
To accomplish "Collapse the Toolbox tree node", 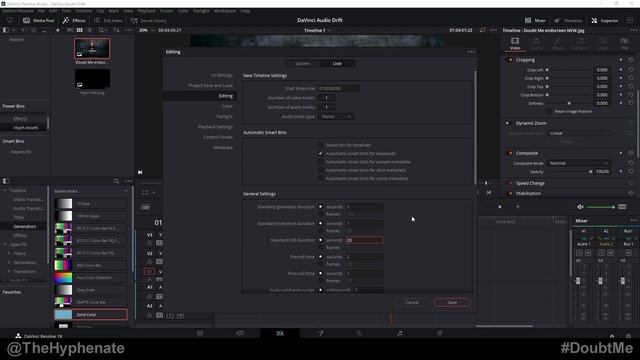I will click(5, 191).
